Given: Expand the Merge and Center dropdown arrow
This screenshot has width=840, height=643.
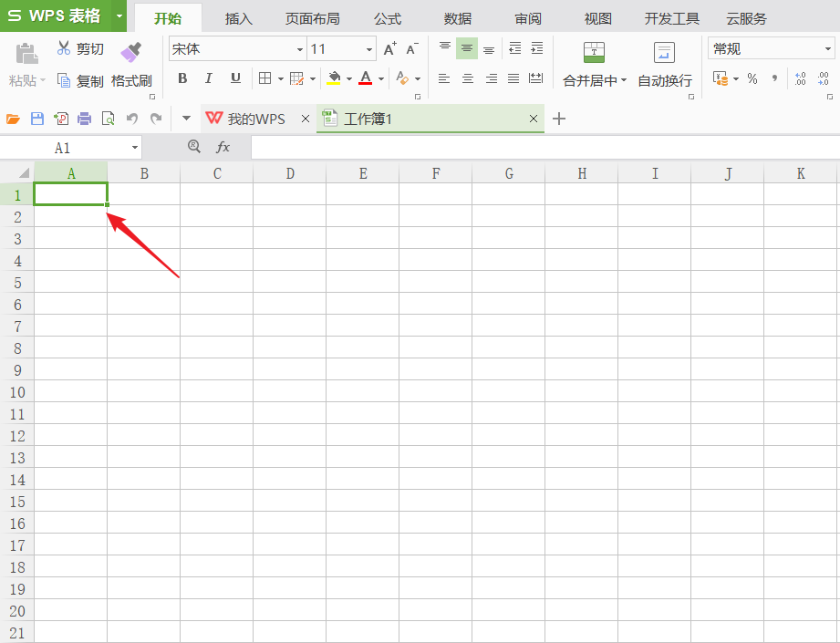Looking at the screenshot, I should coord(624,80).
